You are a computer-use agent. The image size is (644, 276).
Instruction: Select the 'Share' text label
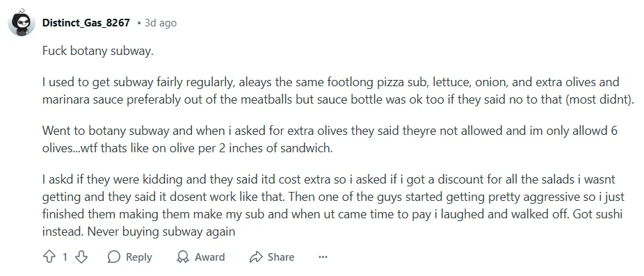point(281,257)
